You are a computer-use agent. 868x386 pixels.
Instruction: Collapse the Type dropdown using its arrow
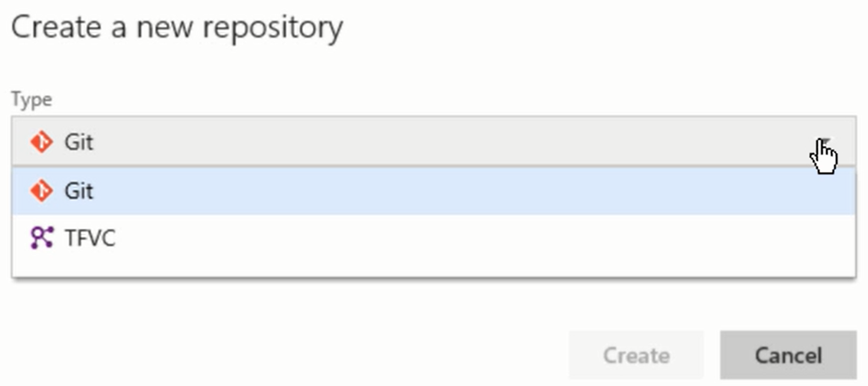[x=826, y=143]
